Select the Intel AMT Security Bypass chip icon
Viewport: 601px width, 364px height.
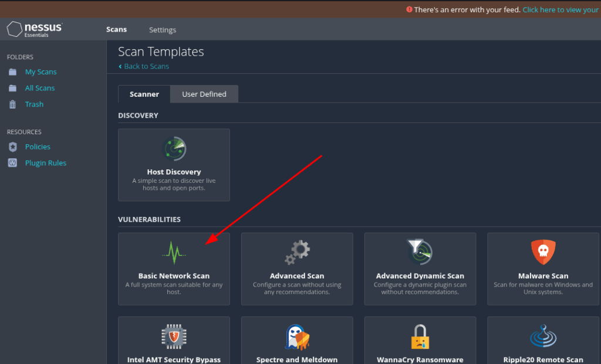(174, 336)
